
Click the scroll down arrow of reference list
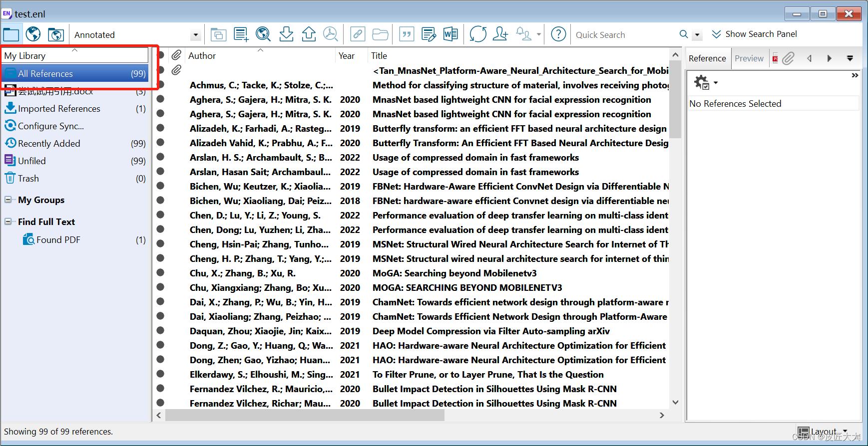click(x=675, y=402)
